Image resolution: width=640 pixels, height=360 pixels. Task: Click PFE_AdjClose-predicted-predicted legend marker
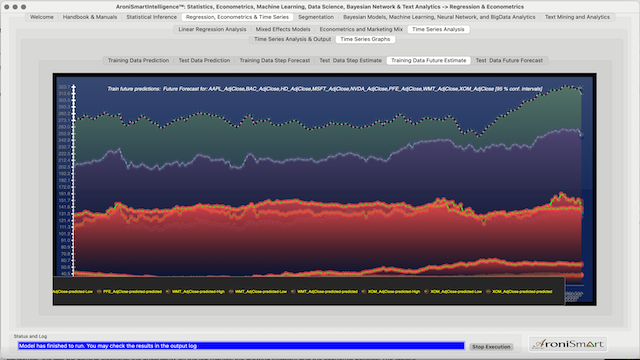coord(99,291)
